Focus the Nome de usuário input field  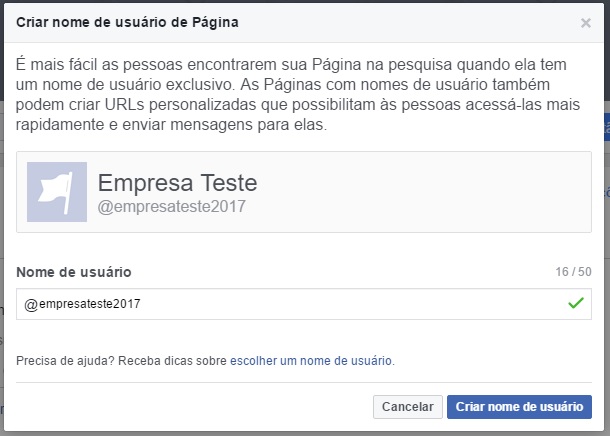280,303
